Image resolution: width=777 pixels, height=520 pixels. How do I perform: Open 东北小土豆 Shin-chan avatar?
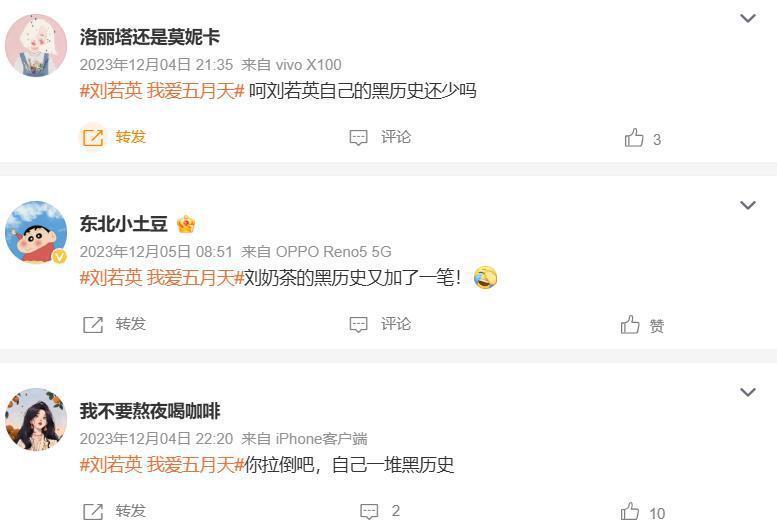click(36, 232)
